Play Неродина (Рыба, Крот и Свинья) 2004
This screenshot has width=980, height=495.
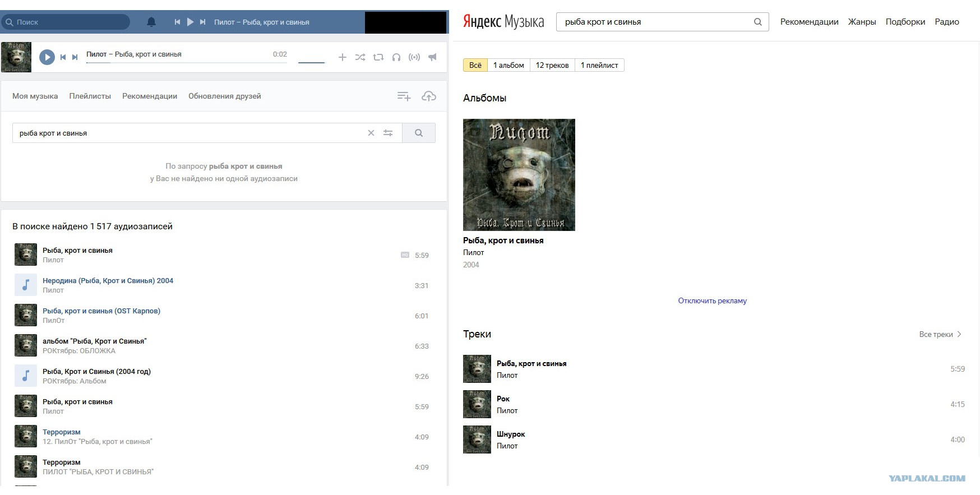pos(108,281)
